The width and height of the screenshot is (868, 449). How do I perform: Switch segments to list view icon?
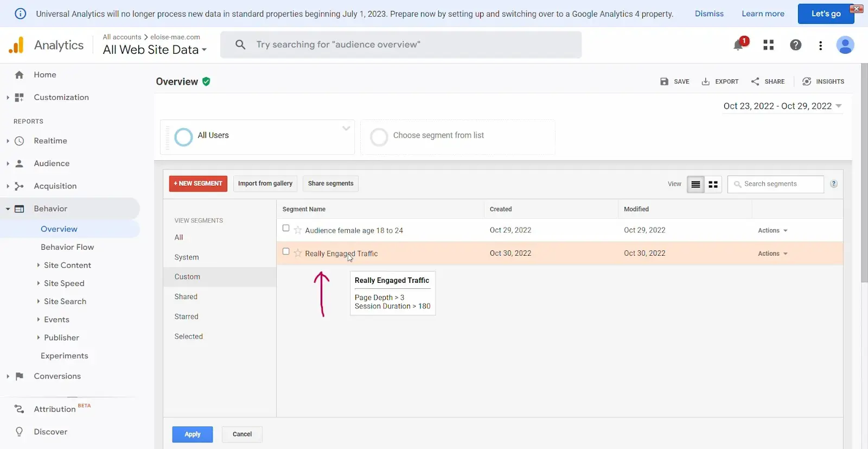(695, 185)
